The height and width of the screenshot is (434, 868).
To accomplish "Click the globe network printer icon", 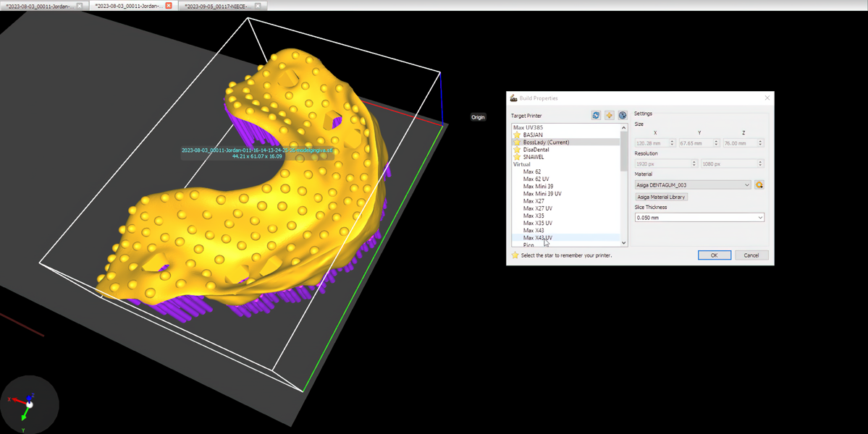I will [x=622, y=116].
